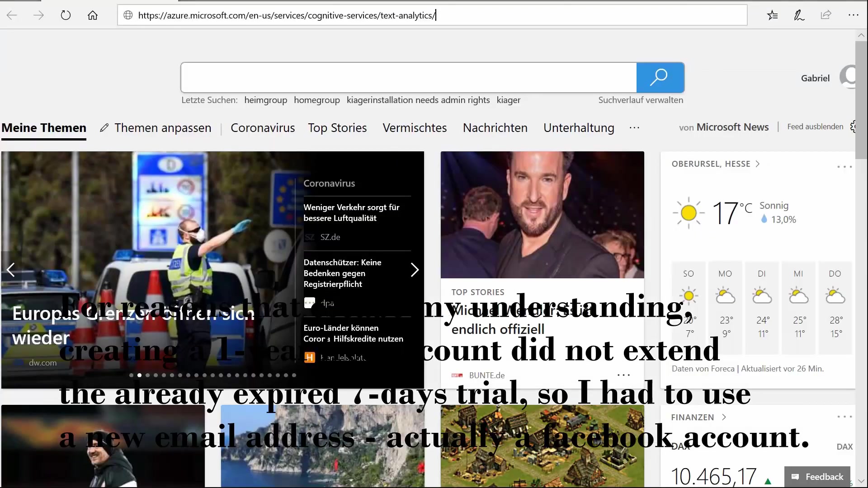This screenshot has width=868, height=488.
Task: Select recent search 'kiagerinstallation needs admin rights'
Action: pyautogui.click(x=418, y=100)
